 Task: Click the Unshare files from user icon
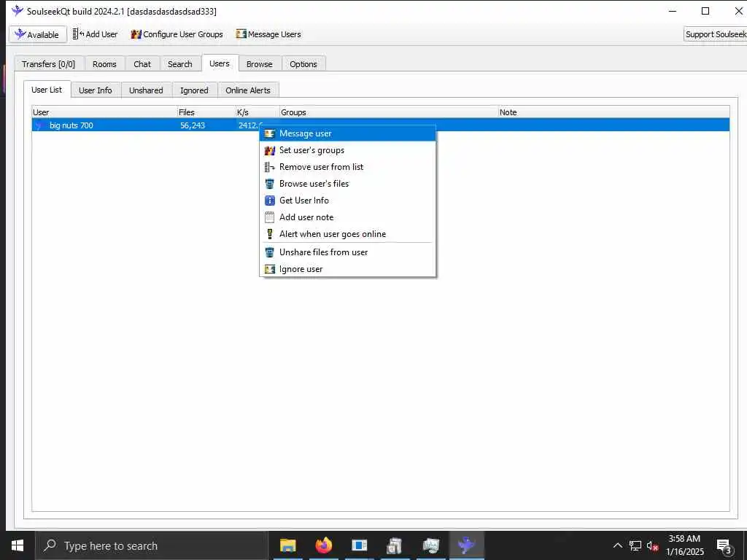pos(270,252)
